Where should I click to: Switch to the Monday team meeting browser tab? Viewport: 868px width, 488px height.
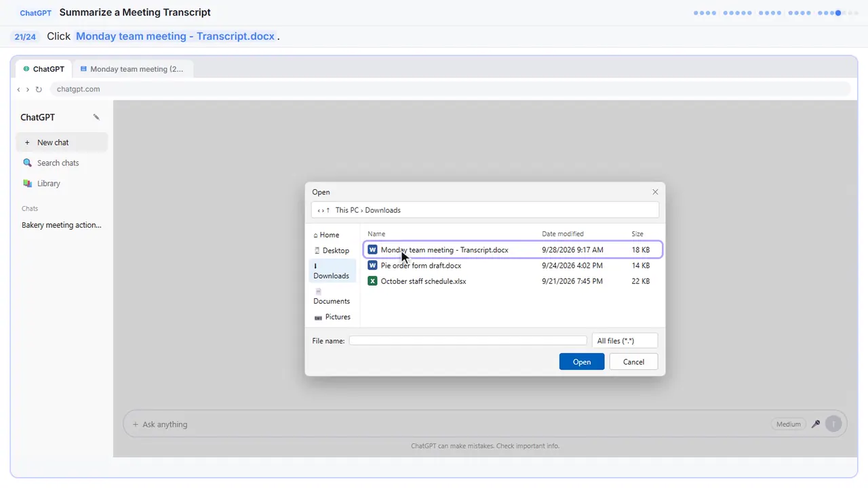[132, 69]
